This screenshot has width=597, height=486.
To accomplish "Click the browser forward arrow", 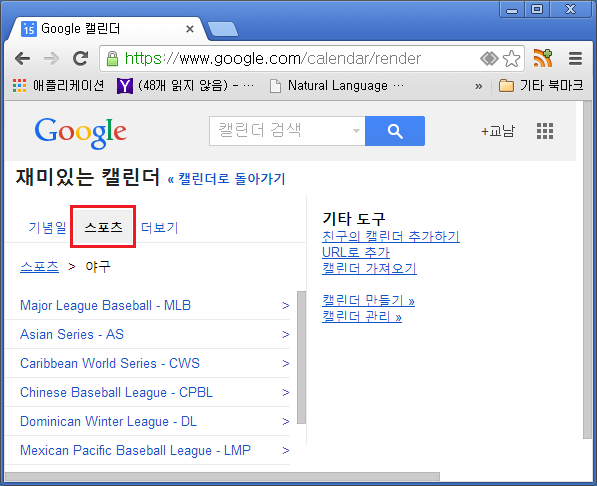I will pyautogui.click(x=51, y=59).
